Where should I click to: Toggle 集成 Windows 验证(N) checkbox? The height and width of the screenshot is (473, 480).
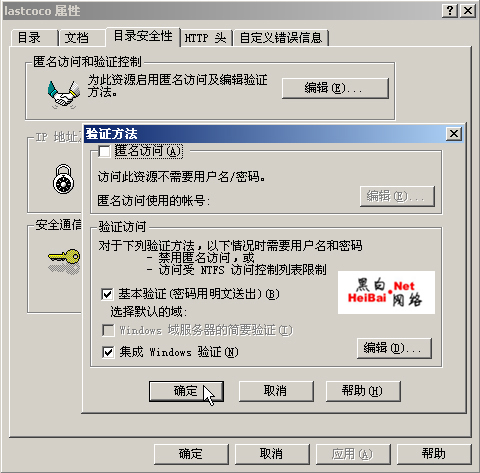click(x=108, y=352)
